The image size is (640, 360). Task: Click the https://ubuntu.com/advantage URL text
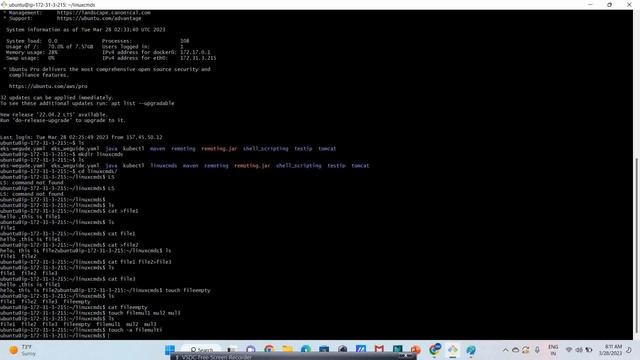tap(99, 18)
